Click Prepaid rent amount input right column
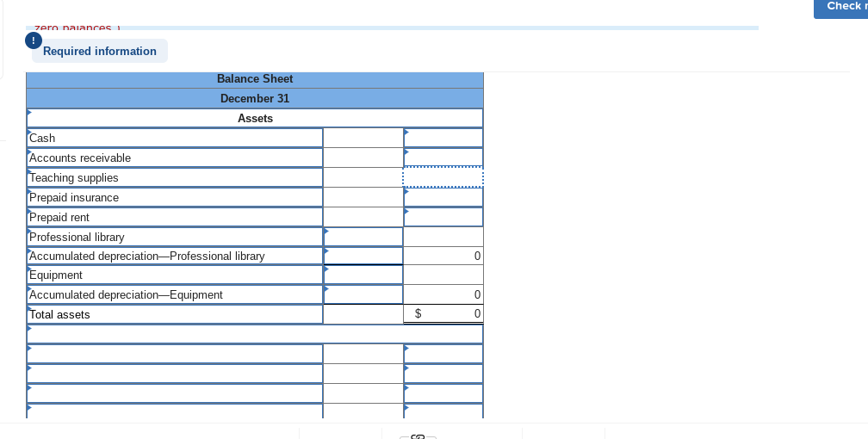This screenshot has width=868, height=439. pyautogui.click(x=443, y=217)
